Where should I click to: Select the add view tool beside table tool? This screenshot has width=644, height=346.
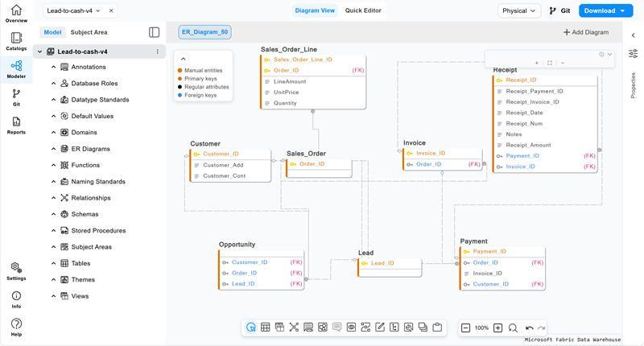[x=279, y=327]
